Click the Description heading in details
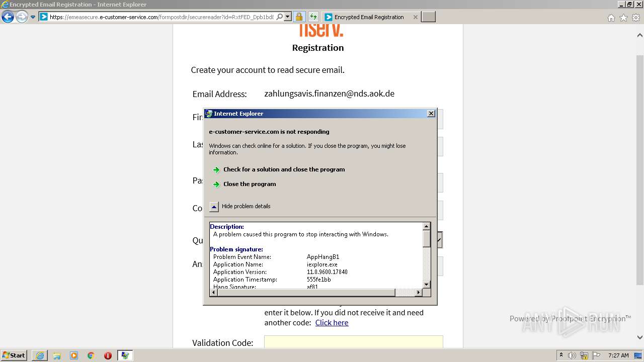This screenshot has height=362, width=644. (x=227, y=227)
